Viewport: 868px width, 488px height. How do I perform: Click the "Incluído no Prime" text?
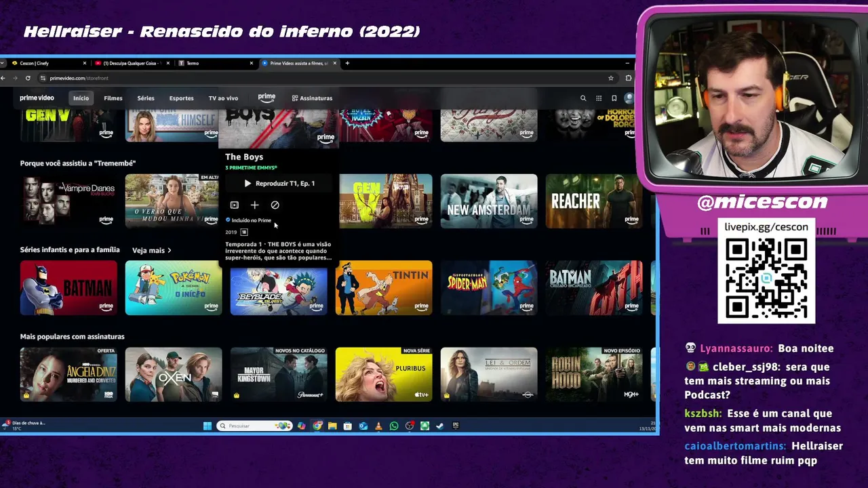(251, 220)
